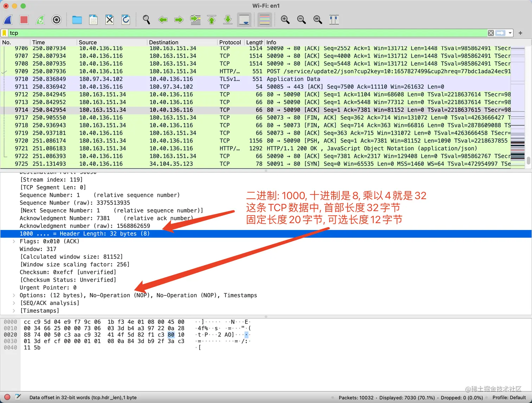Edit capture file properties status icon
This screenshot has width=532, height=403.
(x=18, y=397)
